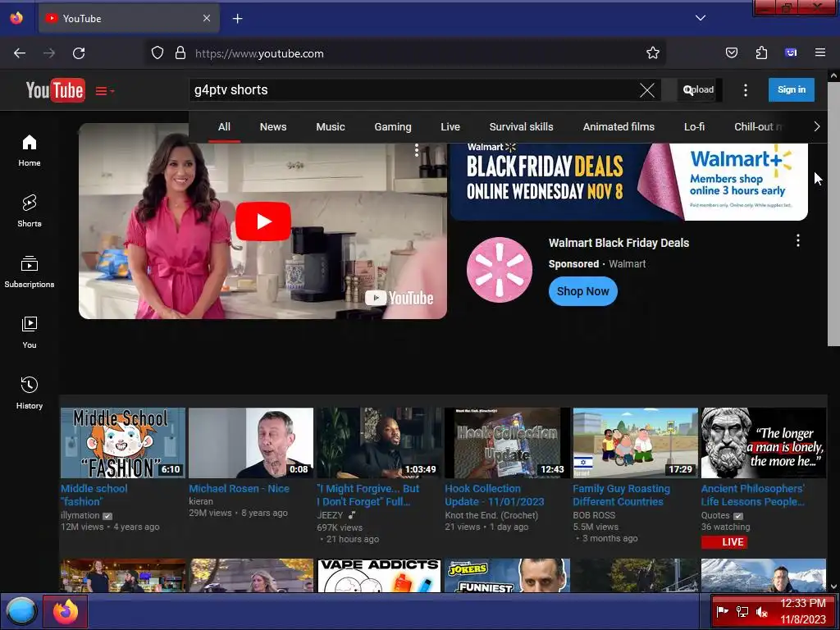Image resolution: width=840 pixels, height=630 pixels.
Task: Save page to Pocket
Action: [731, 52]
